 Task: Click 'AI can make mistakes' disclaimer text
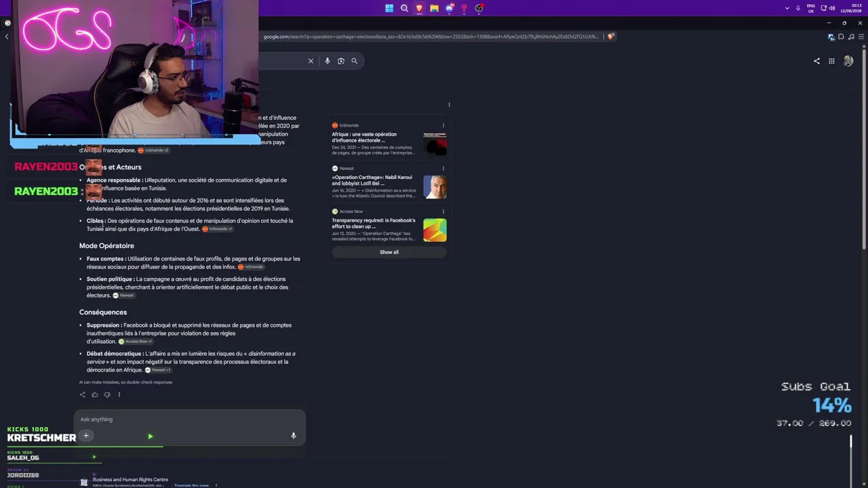coord(125,382)
